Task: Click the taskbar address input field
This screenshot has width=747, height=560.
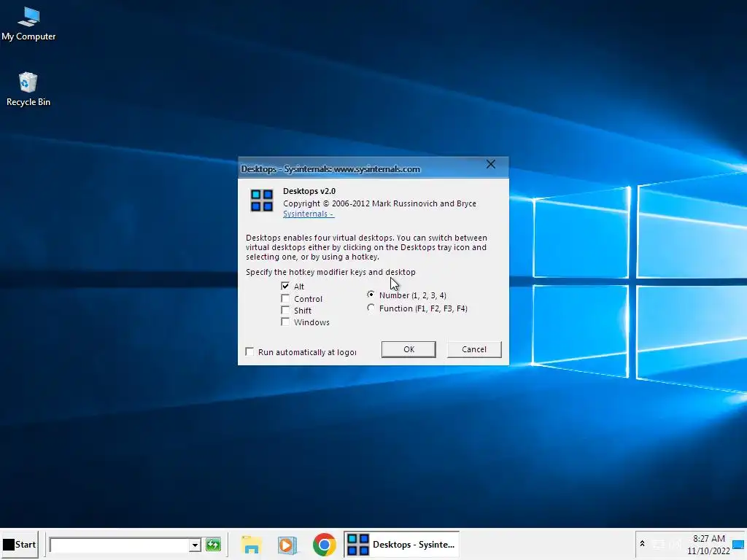Action: coord(119,545)
